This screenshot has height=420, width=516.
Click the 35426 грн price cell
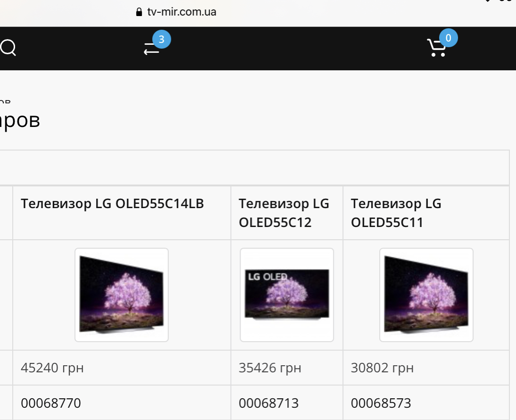click(287, 368)
